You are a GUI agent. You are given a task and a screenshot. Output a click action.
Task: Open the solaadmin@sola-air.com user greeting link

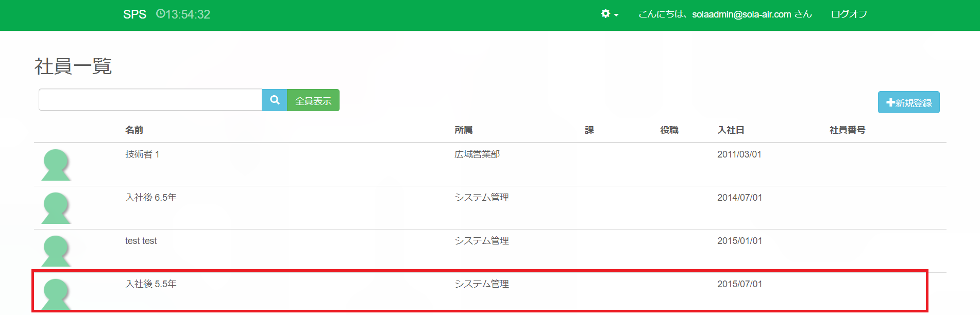click(725, 14)
